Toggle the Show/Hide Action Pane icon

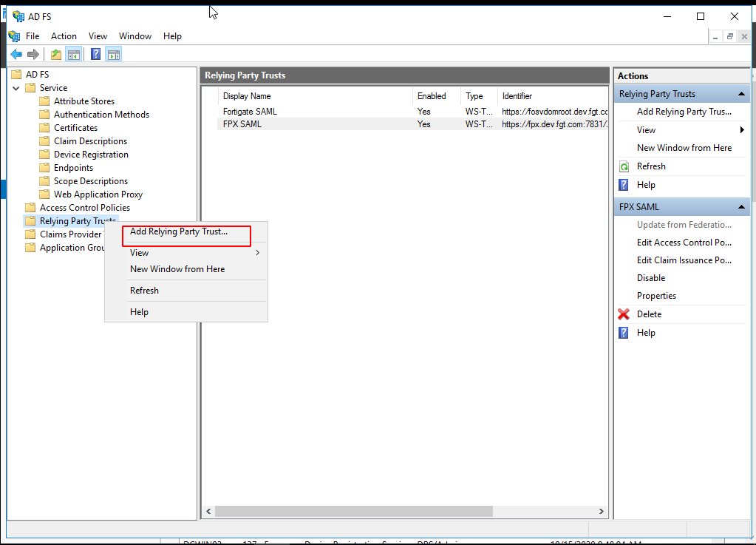pyautogui.click(x=114, y=55)
